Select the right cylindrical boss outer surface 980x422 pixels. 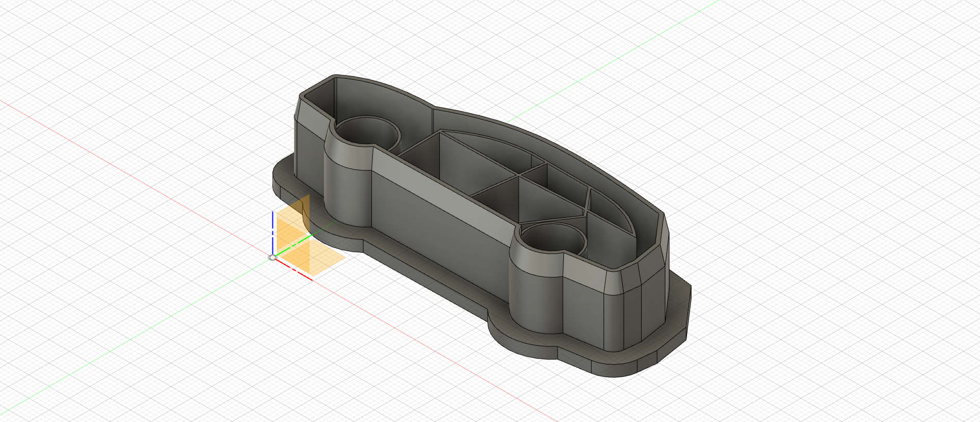(x=536, y=294)
